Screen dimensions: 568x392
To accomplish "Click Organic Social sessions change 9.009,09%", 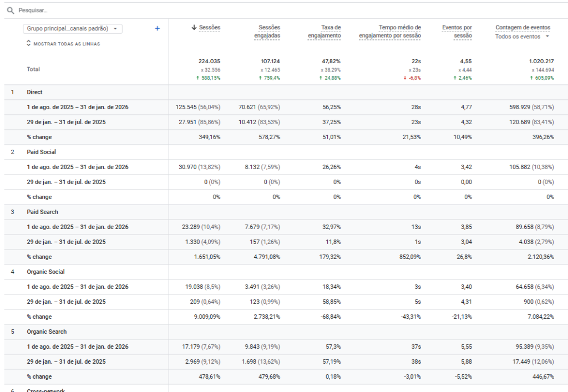I will pos(207,317).
